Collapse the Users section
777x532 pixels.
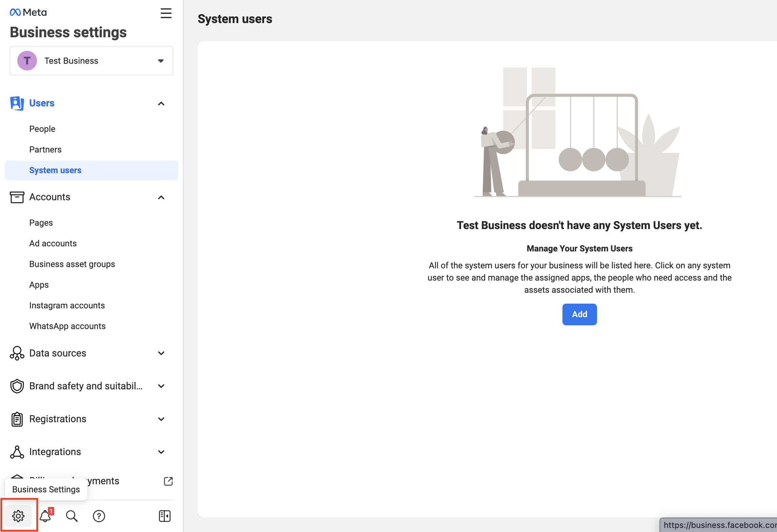tap(161, 103)
